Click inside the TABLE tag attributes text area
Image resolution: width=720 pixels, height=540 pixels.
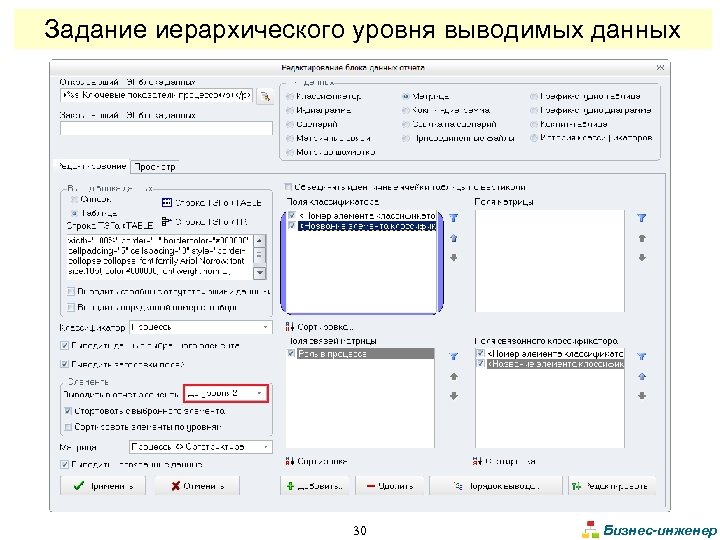pyautogui.click(x=159, y=257)
